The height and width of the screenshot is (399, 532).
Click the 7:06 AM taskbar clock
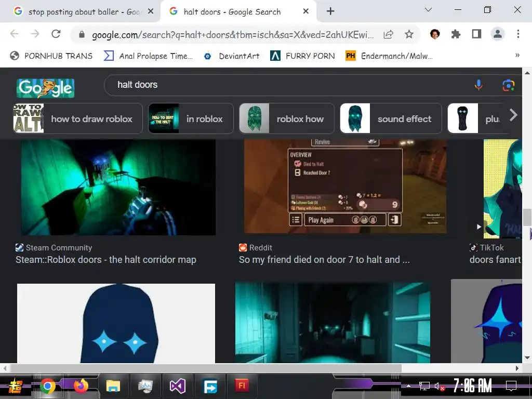click(473, 385)
